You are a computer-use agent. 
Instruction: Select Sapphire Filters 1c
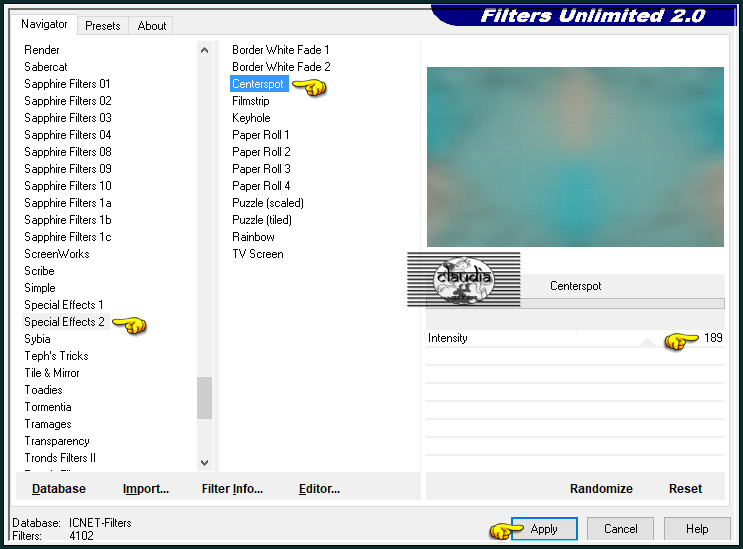pyautogui.click(x=68, y=237)
